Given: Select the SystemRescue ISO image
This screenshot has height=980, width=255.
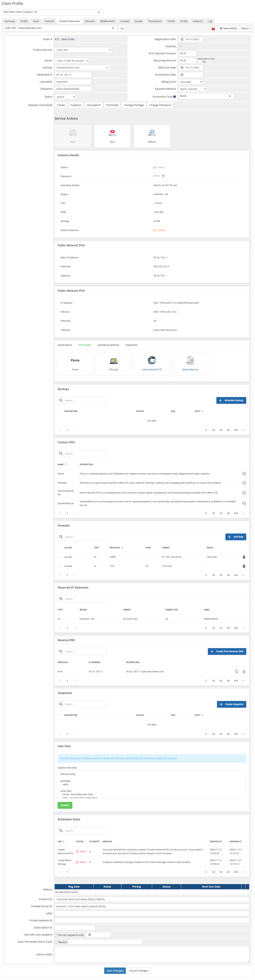Looking at the screenshot, I should coord(190,364).
